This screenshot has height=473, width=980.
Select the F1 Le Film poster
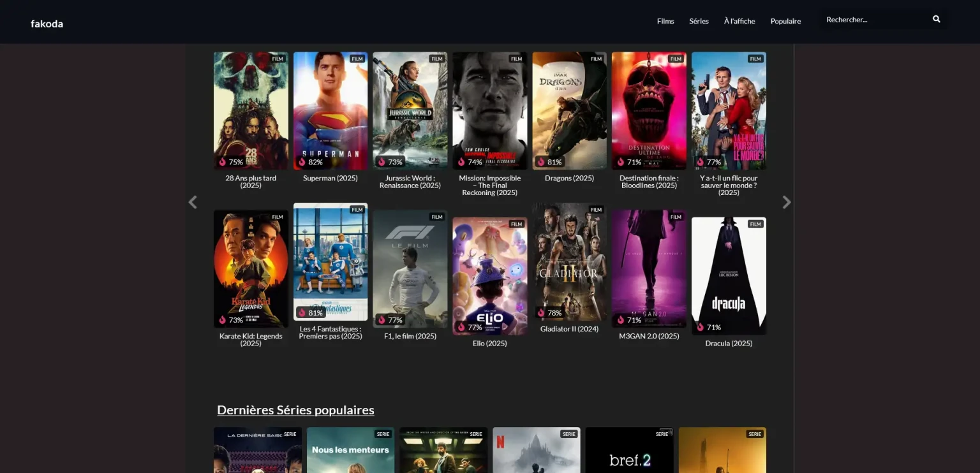[x=410, y=269]
